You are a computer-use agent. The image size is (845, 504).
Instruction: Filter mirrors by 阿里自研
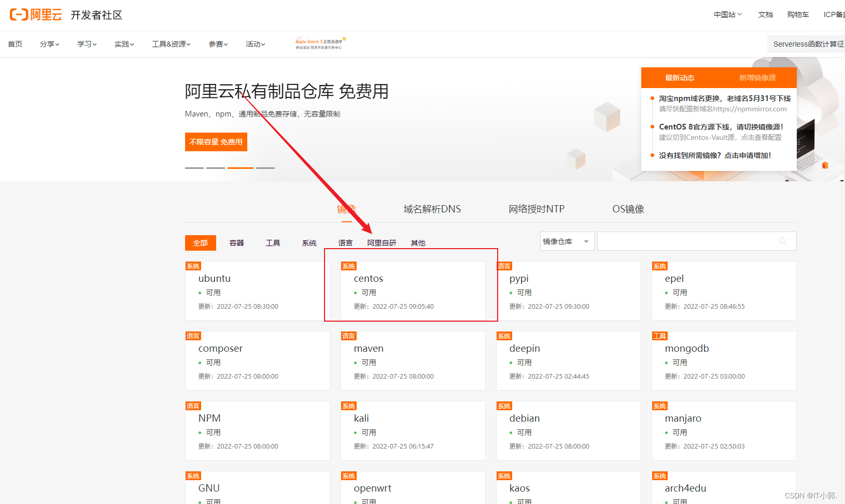(382, 243)
